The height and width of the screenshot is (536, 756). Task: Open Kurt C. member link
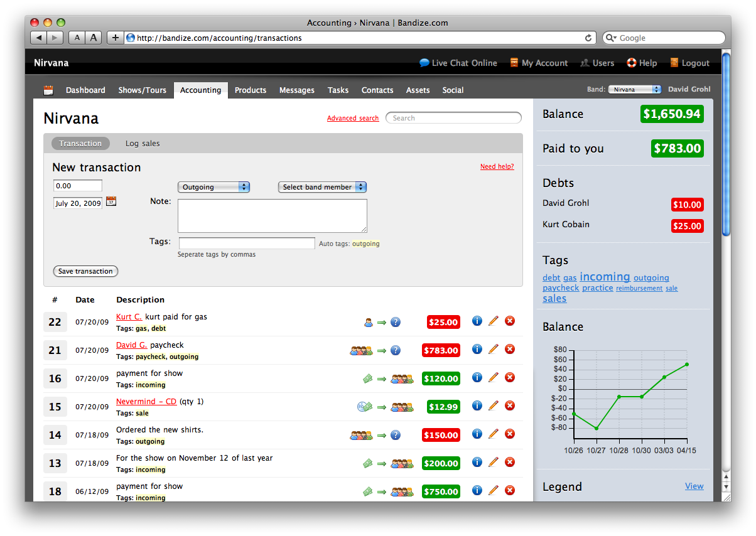(x=129, y=317)
